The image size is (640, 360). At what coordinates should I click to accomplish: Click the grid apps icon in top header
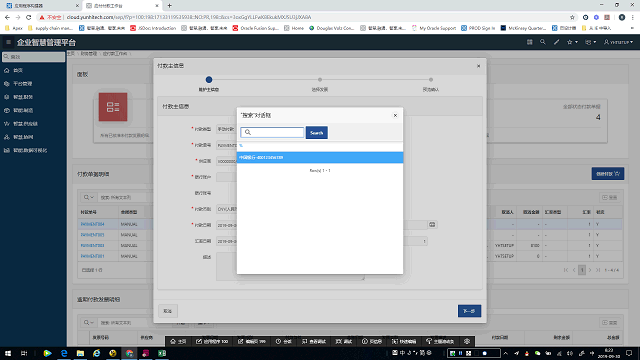pos(529,42)
